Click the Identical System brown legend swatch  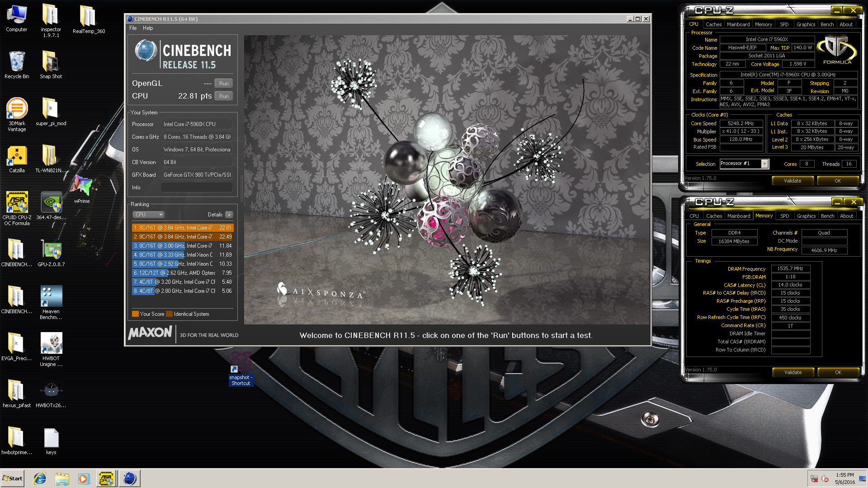tap(170, 314)
